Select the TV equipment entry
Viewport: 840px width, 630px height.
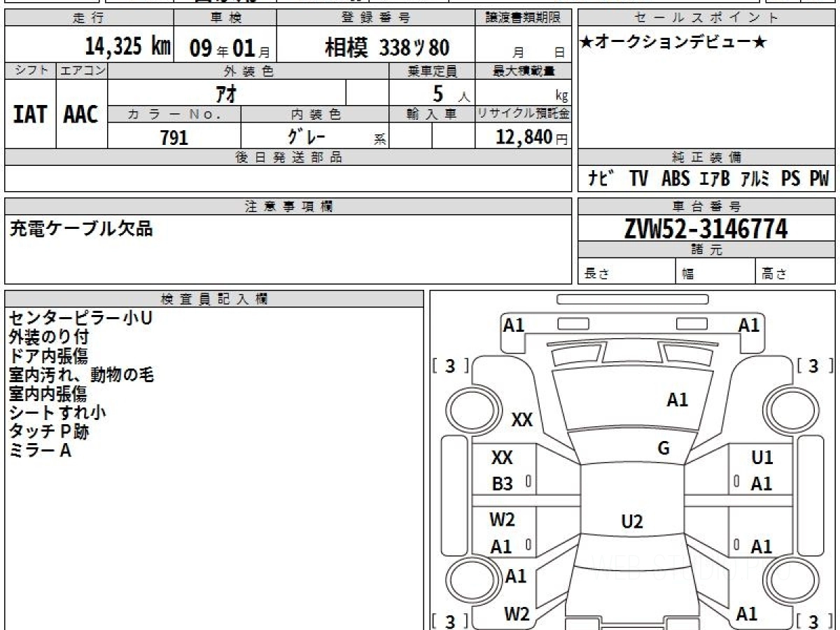(638, 179)
